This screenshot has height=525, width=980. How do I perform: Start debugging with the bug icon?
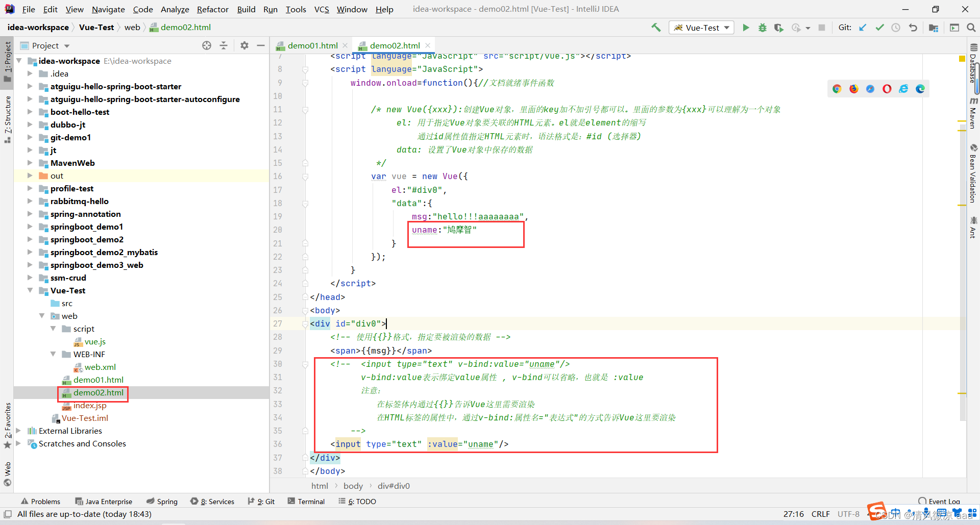[762, 28]
